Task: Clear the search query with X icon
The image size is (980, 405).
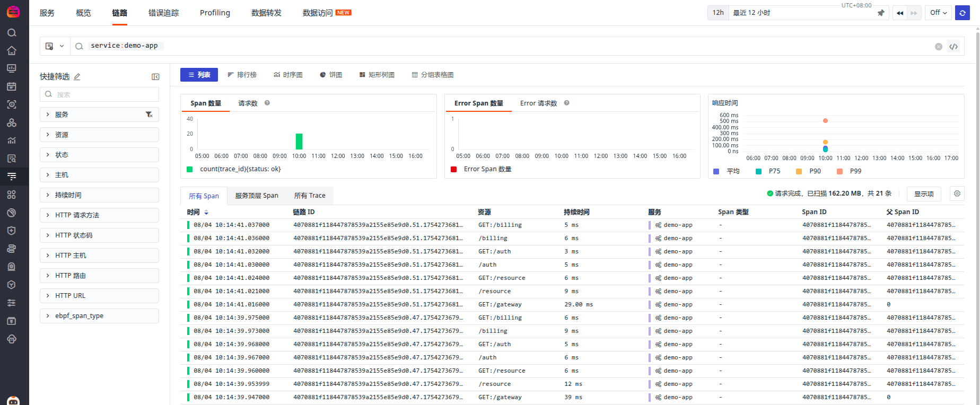Action: point(939,47)
